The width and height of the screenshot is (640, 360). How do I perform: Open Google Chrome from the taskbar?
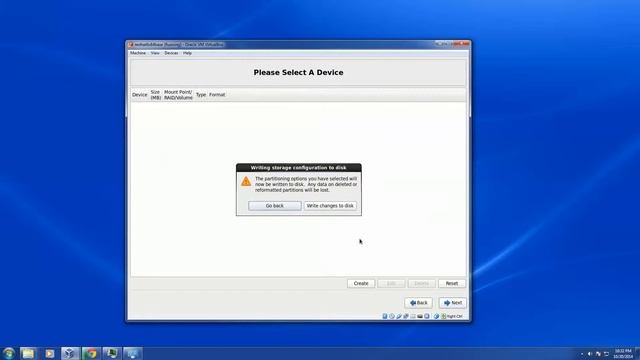91,353
